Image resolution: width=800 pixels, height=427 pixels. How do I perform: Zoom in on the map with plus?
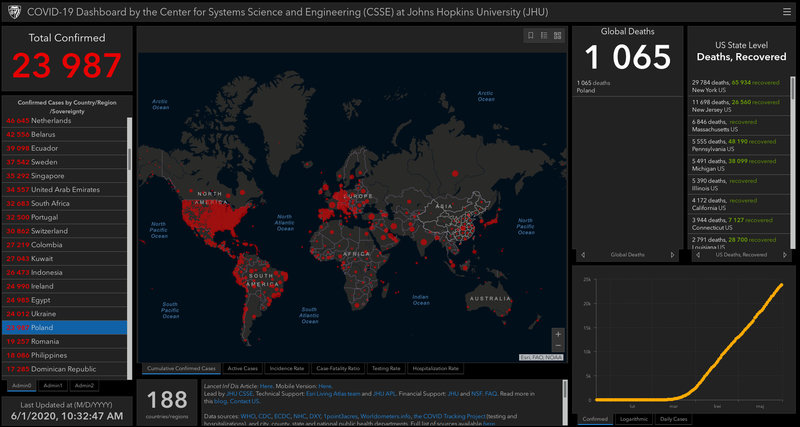558,333
